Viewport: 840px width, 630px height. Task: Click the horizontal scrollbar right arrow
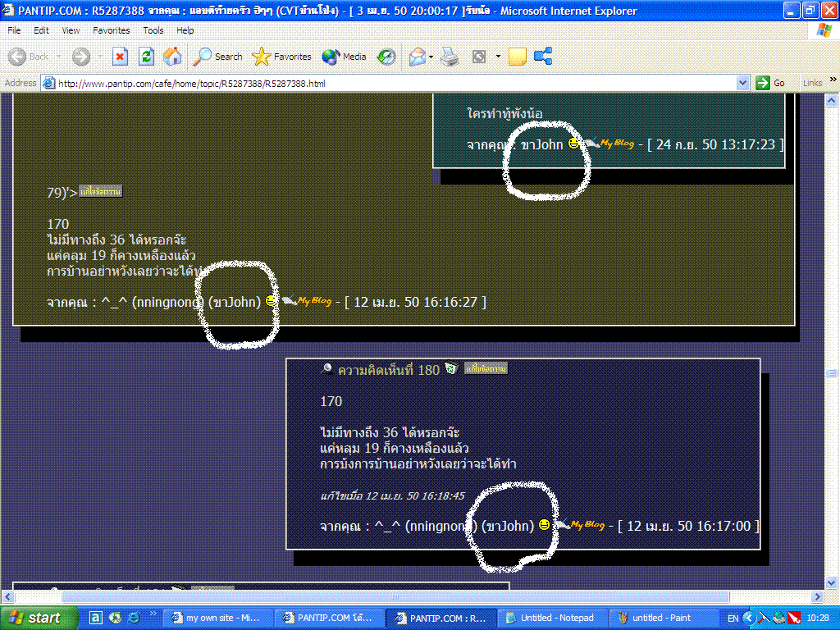[818, 596]
